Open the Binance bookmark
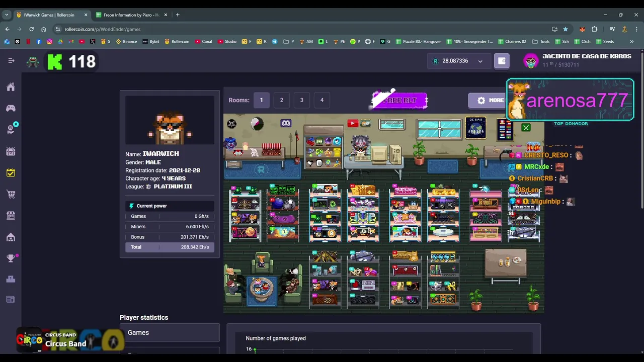Image resolution: width=644 pixels, height=362 pixels. coord(126,41)
